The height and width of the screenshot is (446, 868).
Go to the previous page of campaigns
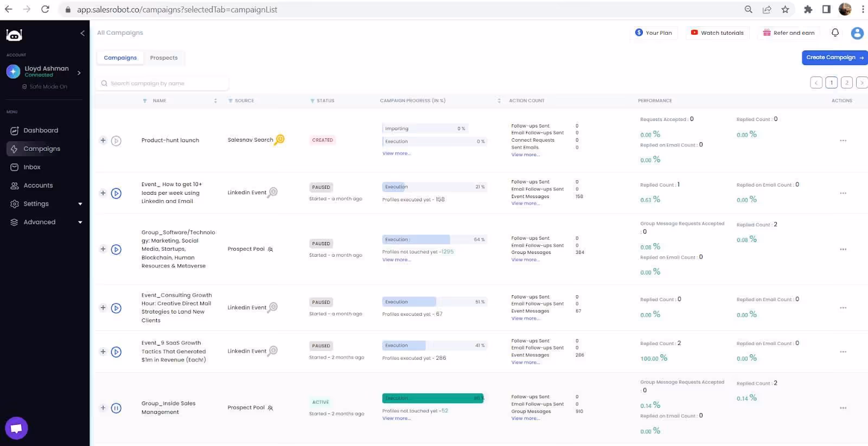(x=816, y=82)
